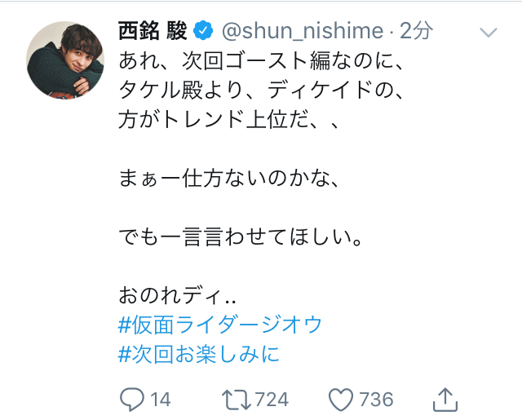522x420 pixels.
Task: Open the 西銘 駿 display name
Action: (153, 32)
